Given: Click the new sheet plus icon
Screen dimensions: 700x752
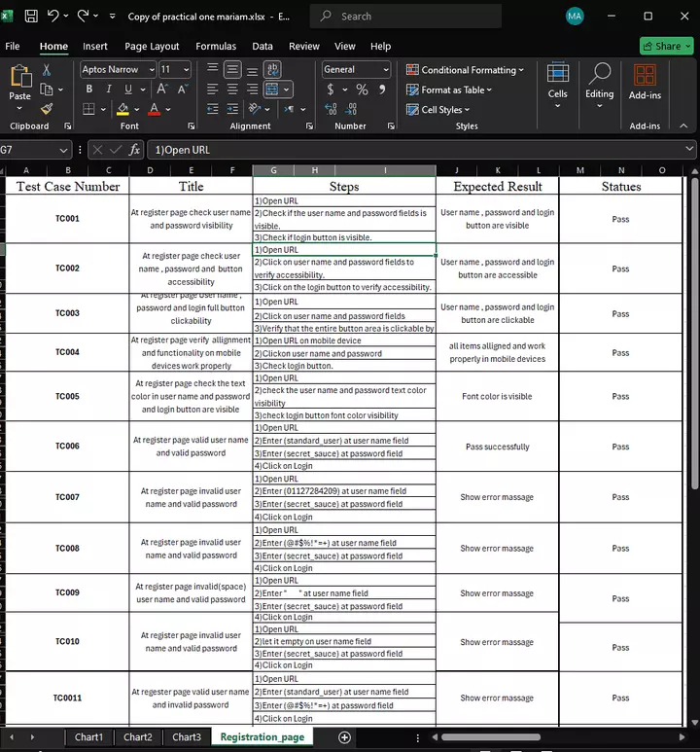Looking at the screenshot, I should tap(344, 737).
